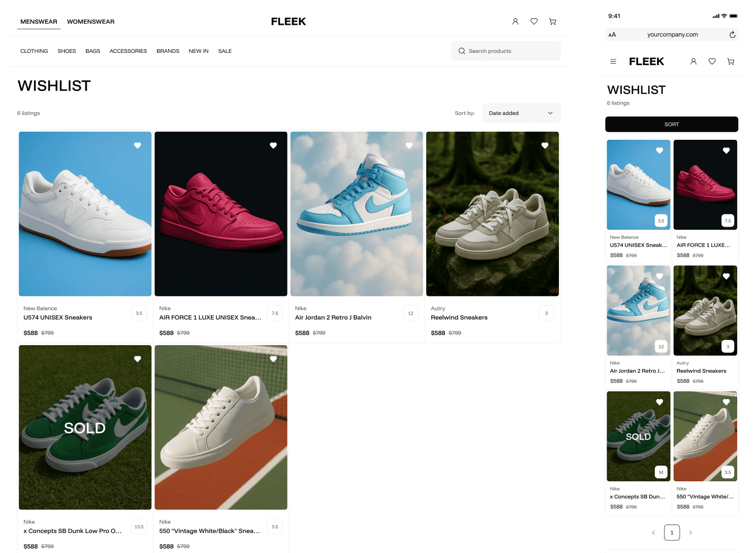Open desktop white 550 tennis court image
The image size is (756, 553).
click(221, 427)
